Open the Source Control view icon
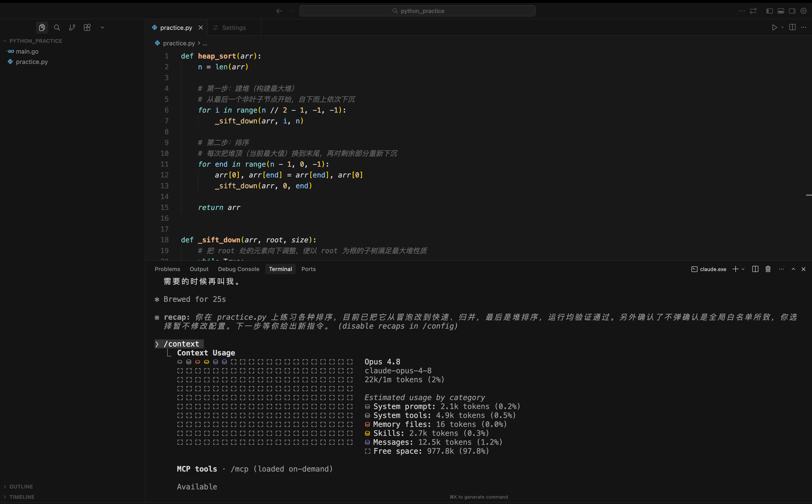 click(x=72, y=27)
